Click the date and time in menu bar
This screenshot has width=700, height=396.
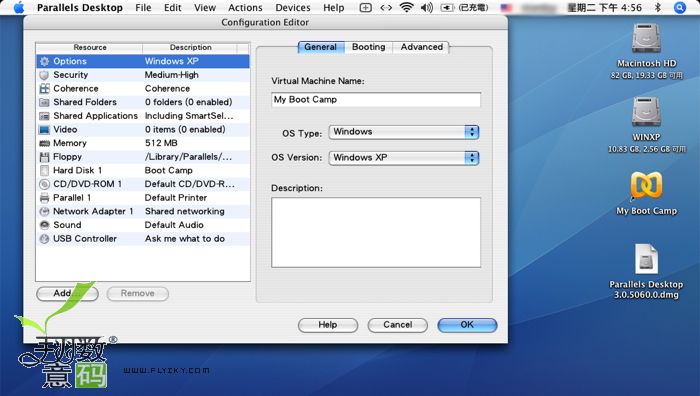604,8
